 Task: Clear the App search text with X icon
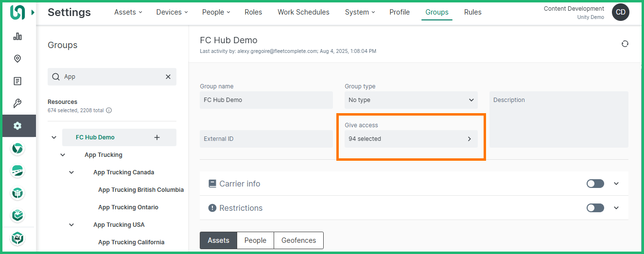point(168,77)
